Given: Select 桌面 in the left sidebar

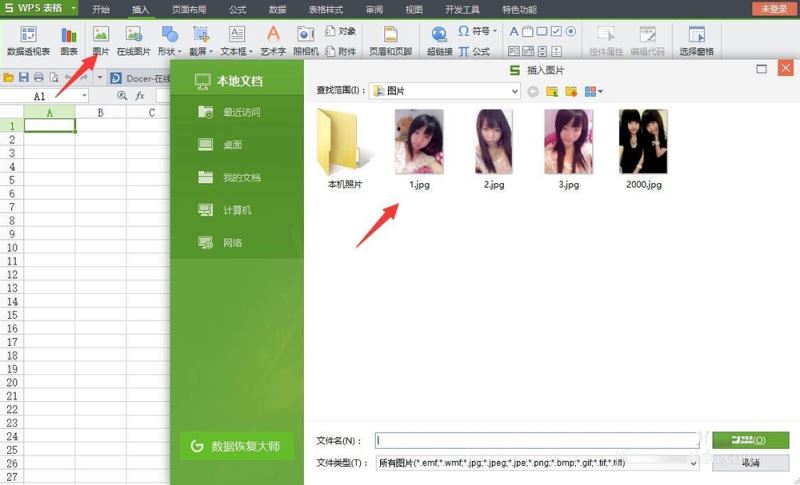Looking at the screenshot, I should coord(232,145).
